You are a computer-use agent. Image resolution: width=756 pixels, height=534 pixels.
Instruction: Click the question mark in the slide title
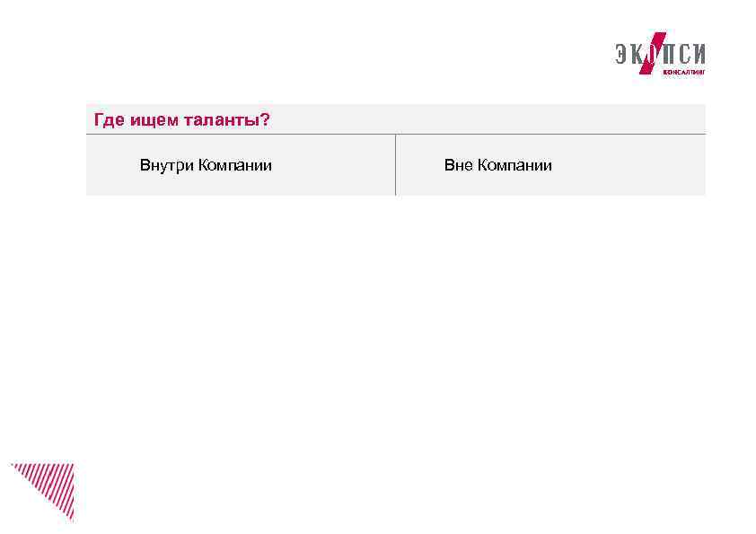266,119
